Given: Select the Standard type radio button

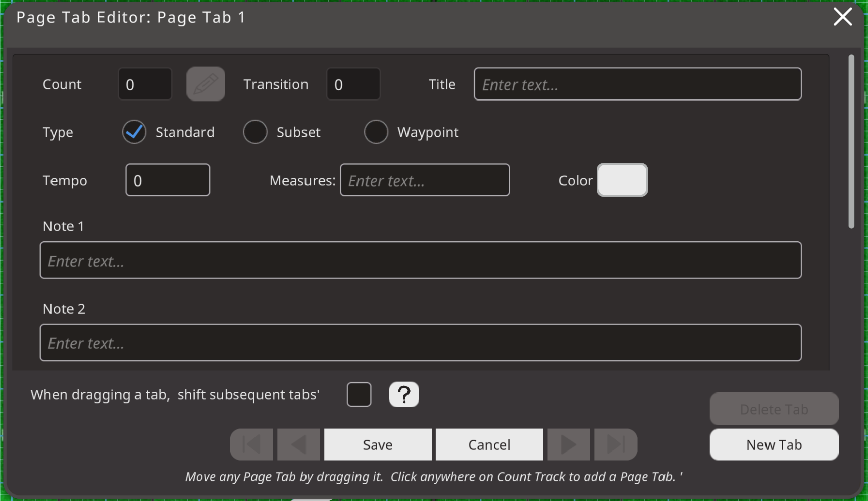Looking at the screenshot, I should click(134, 132).
